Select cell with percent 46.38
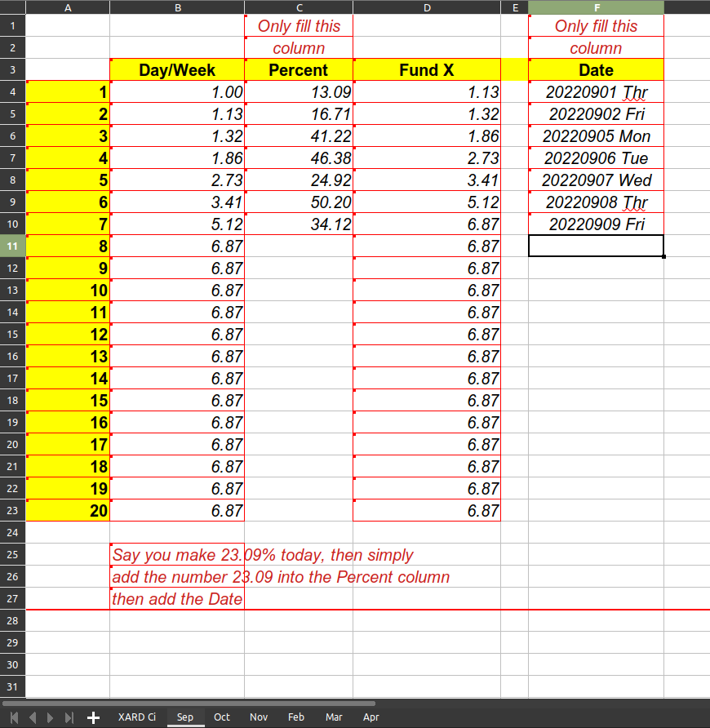Screen dimensions: 710x728 coord(299,158)
